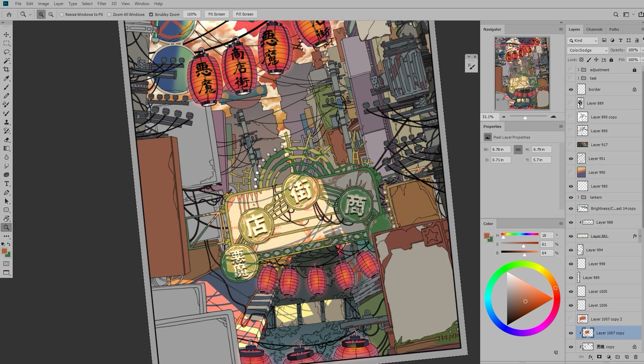The width and height of the screenshot is (644, 364).
Task: Expand Layer 981 effects arrow
Action: coord(640,236)
